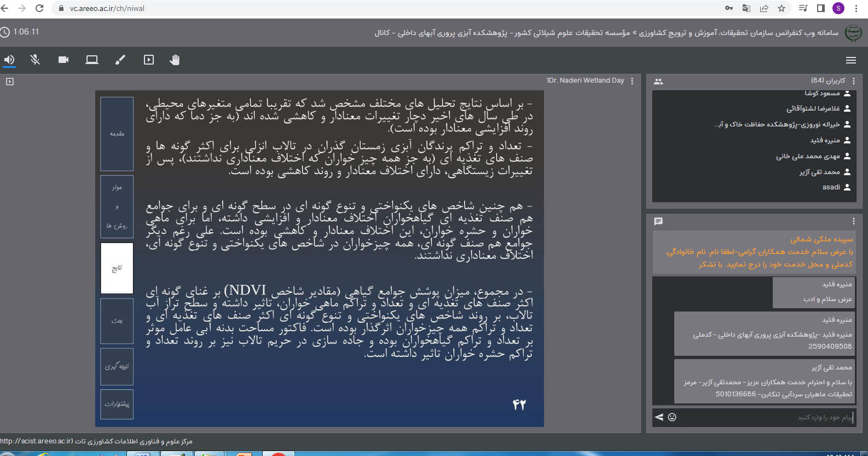Toggle the muted microphone icon

pyautogui.click(x=35, y=60)
